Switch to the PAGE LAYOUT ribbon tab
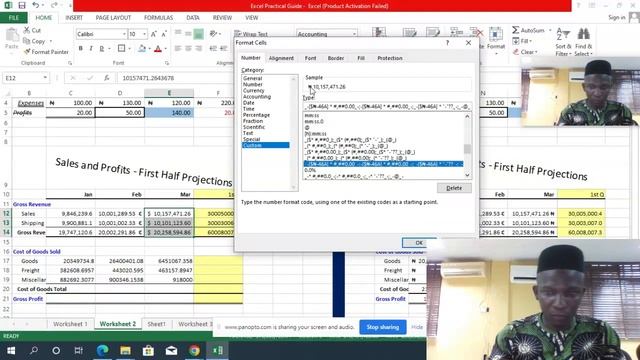 pyautogui.click(x=113, y=18)
